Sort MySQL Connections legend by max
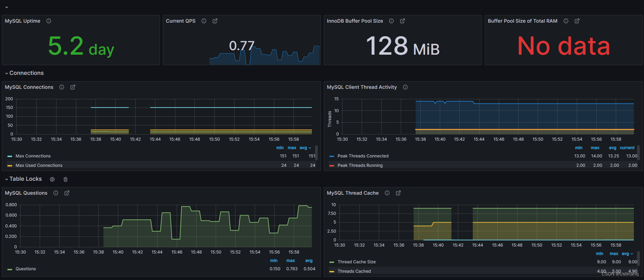Viewport: 644px width, 280px height. (292, 148)
